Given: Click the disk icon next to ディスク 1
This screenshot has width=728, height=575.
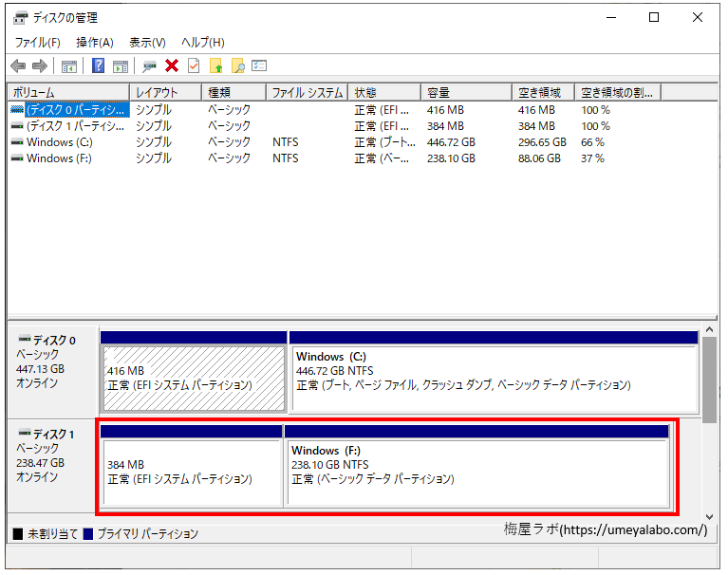Looking at the screenshot, I should click(24, 433).
